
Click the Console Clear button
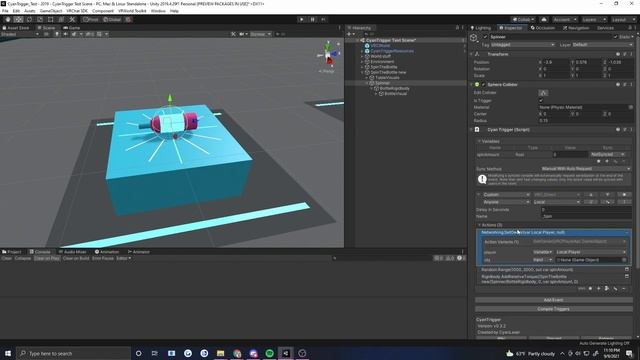tap(7, 258)
